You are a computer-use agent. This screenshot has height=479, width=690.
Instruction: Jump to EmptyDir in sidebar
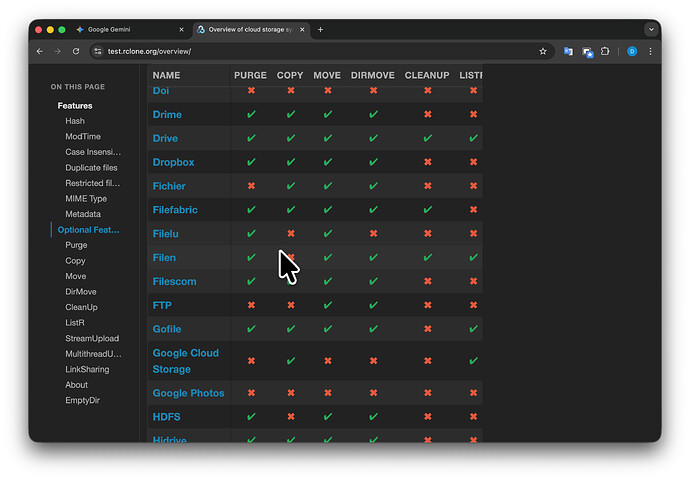[82, 400]
